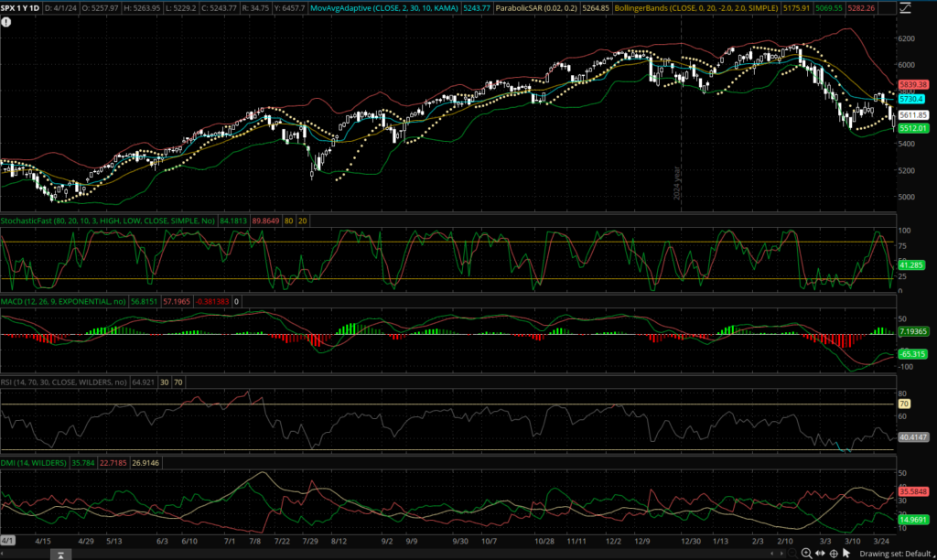Click the -65.315 MACD value bubble
The width and height of the screenshot is (937, 560).
(x=912, y=354)
